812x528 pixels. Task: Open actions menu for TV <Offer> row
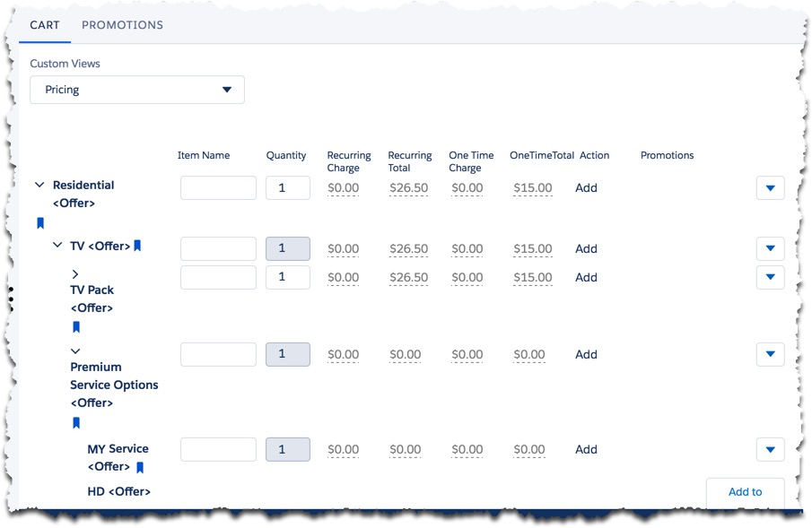point(770,248)
